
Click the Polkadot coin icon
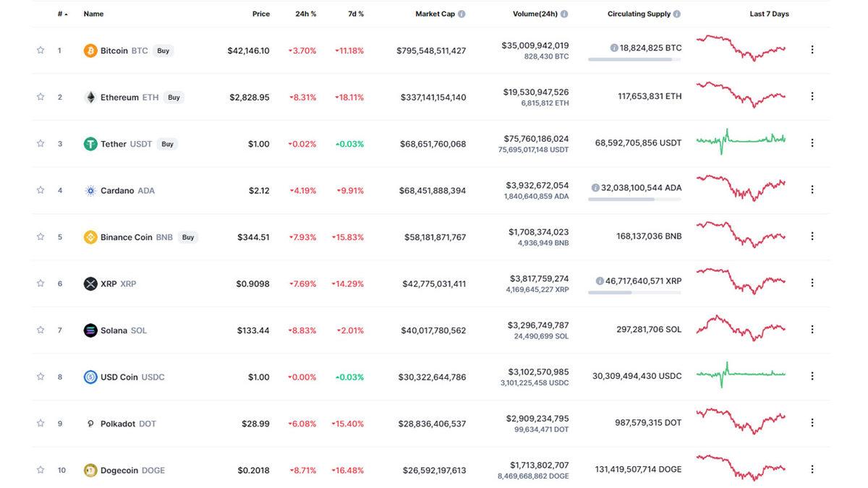(x=90, y=423)
